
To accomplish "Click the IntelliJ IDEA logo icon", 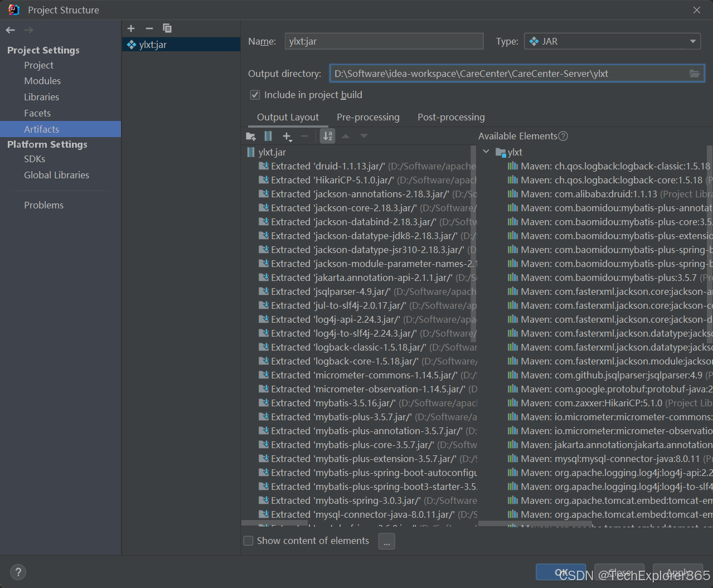I will point(14,9).
